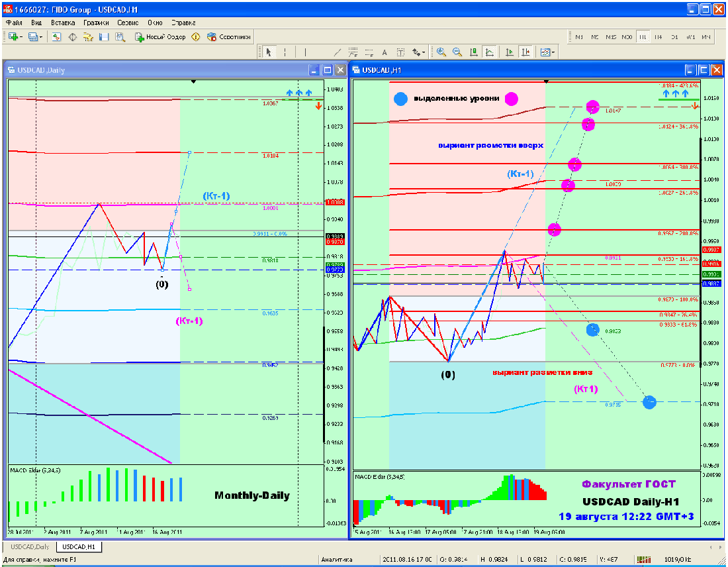Click the Новый Ордер button
The height and width of the screenshot is (567, 728).
coord(160,36)
